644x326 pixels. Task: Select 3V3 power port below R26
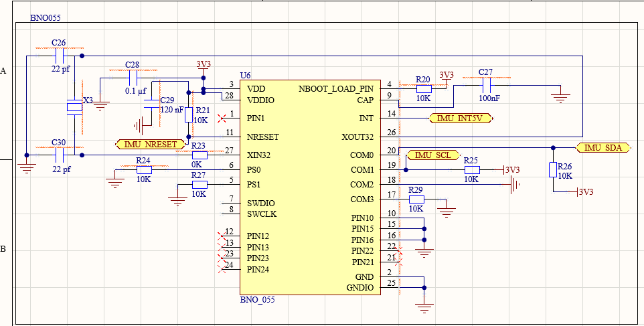(x=585, y=191)
